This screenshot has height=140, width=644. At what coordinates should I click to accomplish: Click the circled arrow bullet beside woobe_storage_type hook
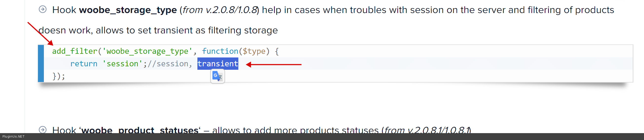click(43, 10)
